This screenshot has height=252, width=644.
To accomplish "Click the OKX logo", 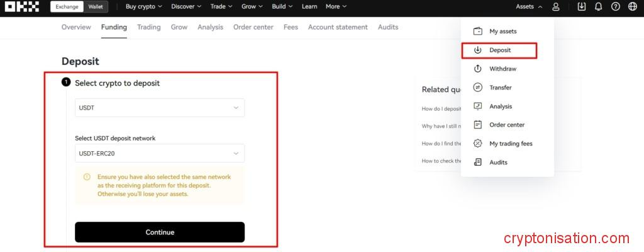I will 21,7.
